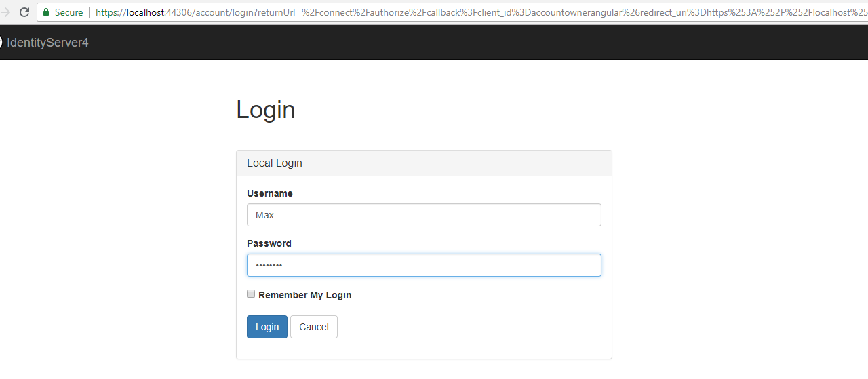This screenshot has width=868, height=379.
Task: Click the "localhost" host text in URL
Action: click(x=145, y=12)
